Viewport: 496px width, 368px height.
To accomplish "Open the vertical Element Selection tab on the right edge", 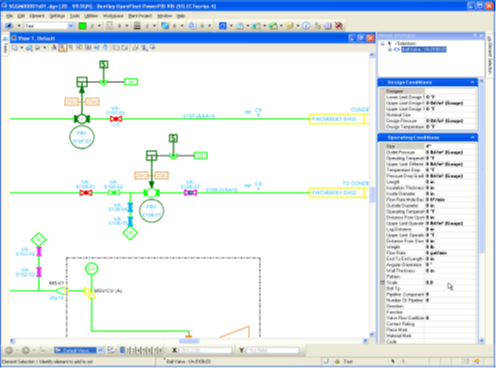I will [490, 55].
